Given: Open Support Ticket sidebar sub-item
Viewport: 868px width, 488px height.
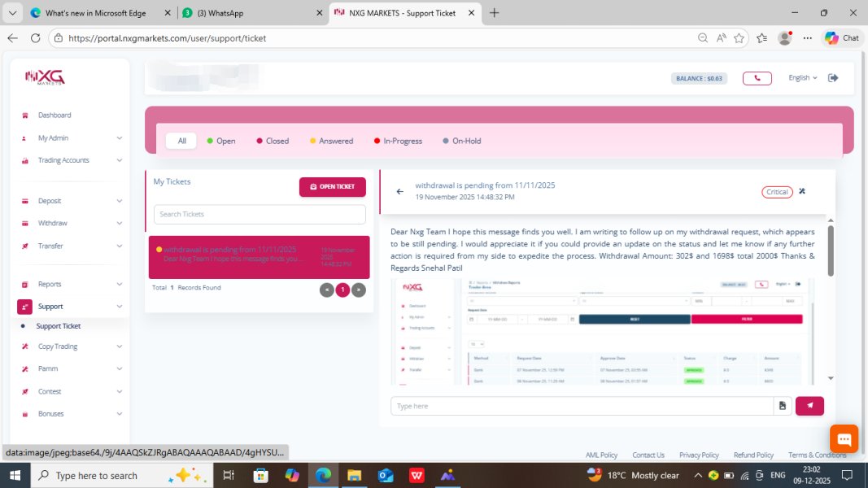Looking at the screenshot, I should click(58, 326).
